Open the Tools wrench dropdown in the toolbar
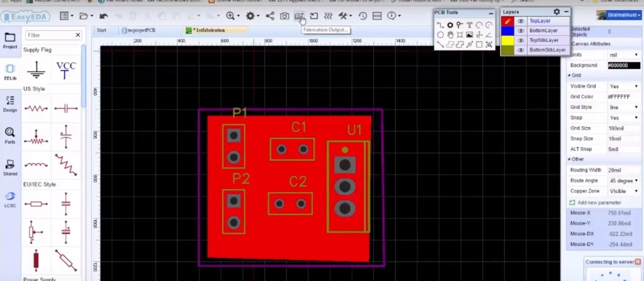Viewport: 644px width, 281px height. 345,16
